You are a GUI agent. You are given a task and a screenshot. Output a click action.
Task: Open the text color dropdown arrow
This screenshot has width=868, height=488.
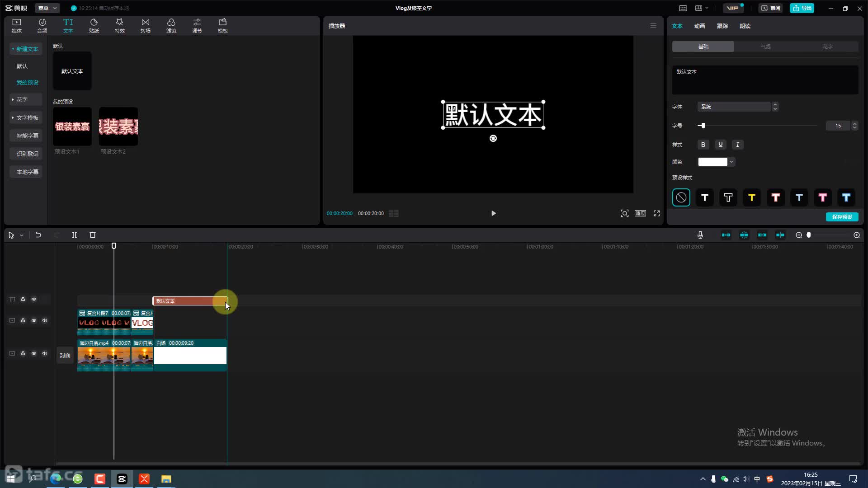[x=731, y=162]
